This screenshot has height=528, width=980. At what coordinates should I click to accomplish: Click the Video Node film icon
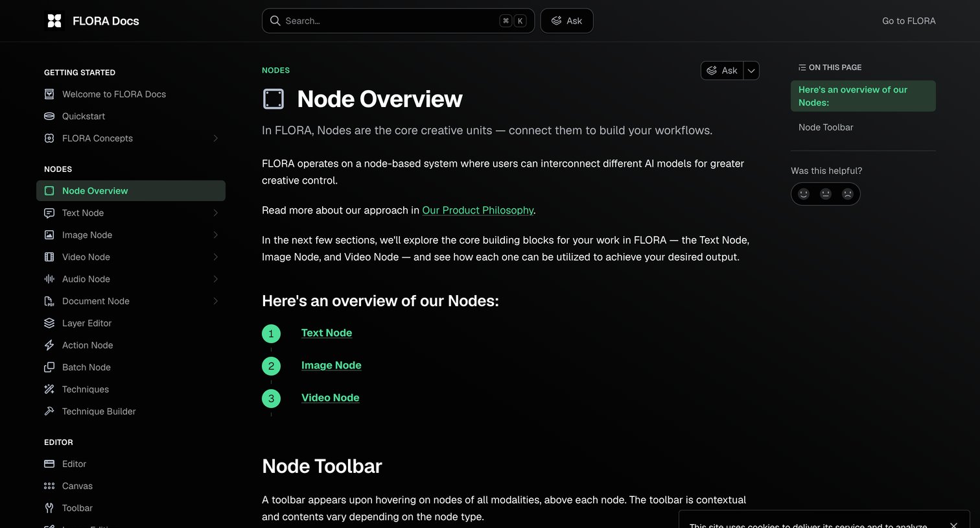click(49, 257)
